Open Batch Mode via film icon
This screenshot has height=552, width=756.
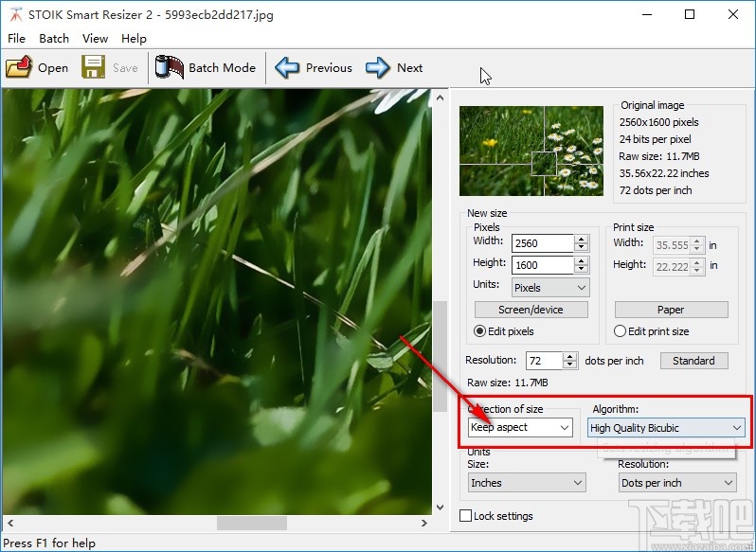click(170, 67)
